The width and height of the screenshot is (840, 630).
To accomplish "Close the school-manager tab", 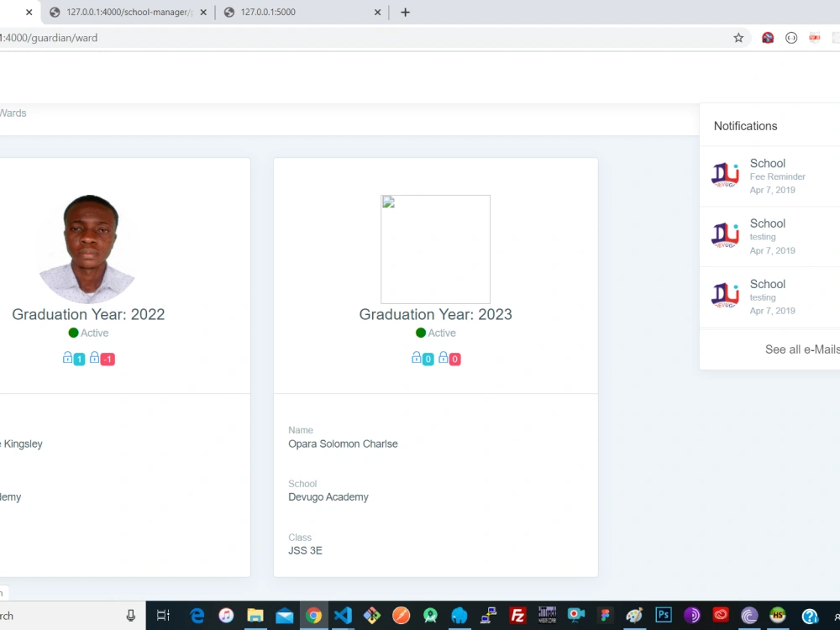I will coord(203,13).
